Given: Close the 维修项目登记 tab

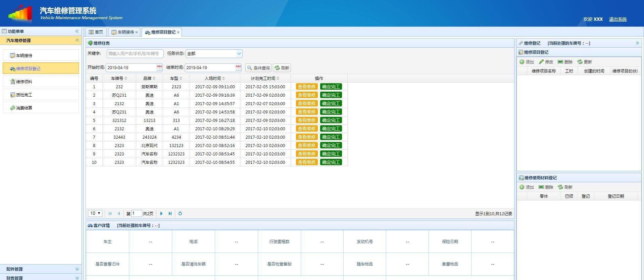Looking at the screenshot, I should pyautogui.click(x=178, y=32).
